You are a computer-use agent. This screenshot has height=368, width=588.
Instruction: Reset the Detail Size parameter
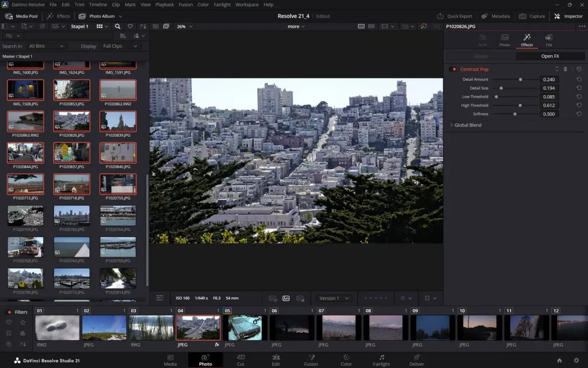(x=579, y=88)
